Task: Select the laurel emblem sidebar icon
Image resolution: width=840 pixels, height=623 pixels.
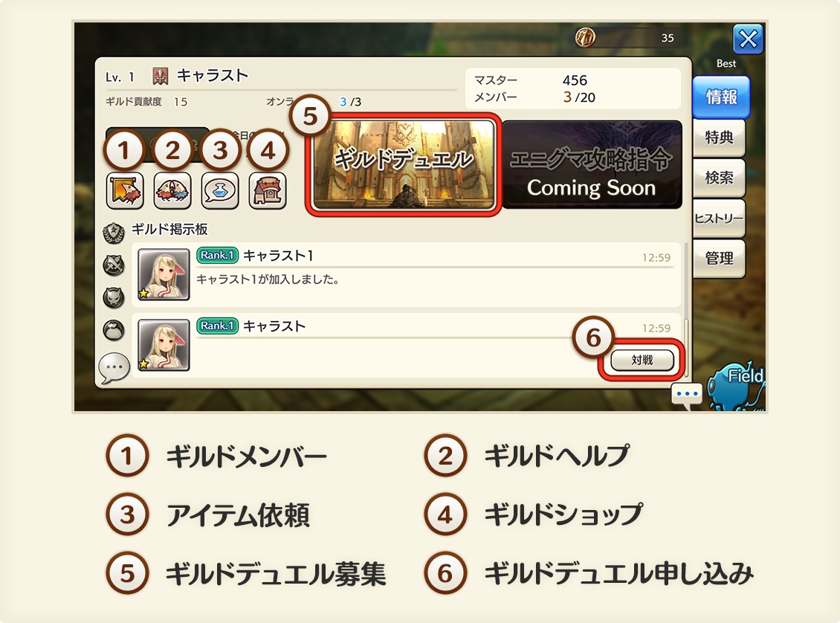Action: 114,233
